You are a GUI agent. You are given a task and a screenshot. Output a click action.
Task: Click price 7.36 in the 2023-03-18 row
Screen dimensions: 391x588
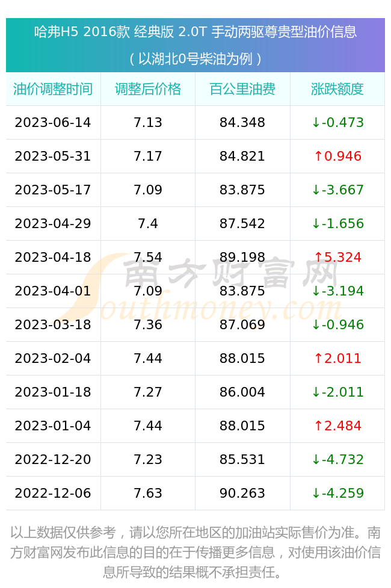[x=148, y=325]
